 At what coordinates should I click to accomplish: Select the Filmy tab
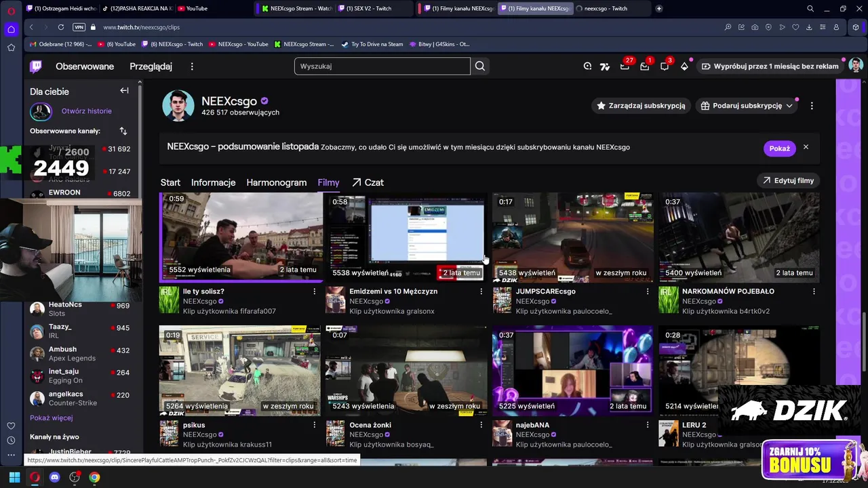point(328,182)
